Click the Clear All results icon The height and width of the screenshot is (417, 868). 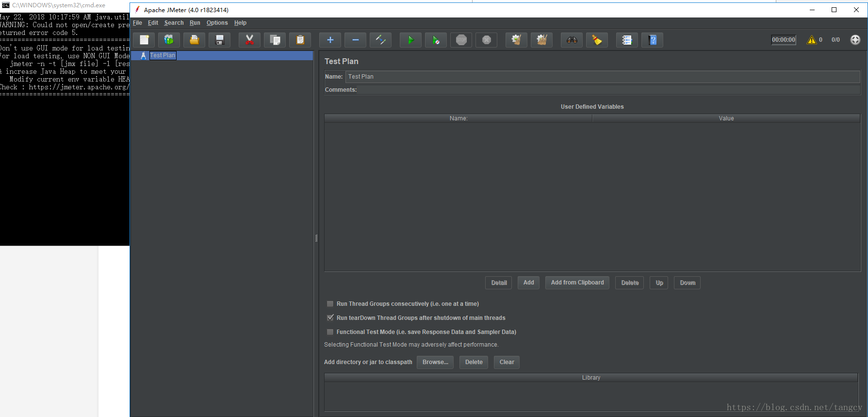541,40
